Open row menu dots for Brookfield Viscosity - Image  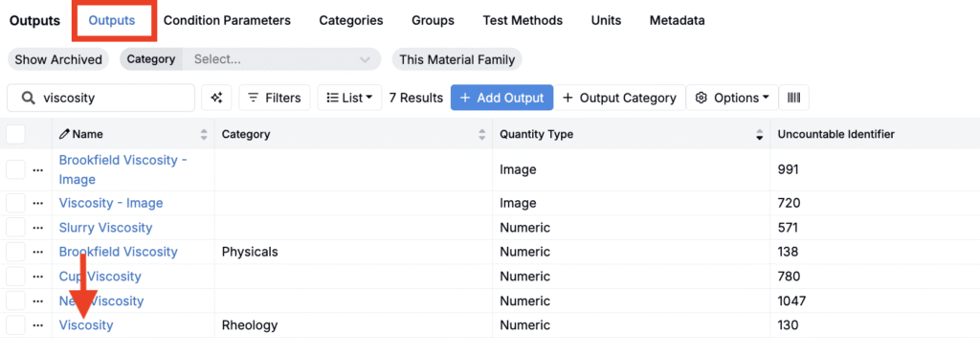(37, 170)
